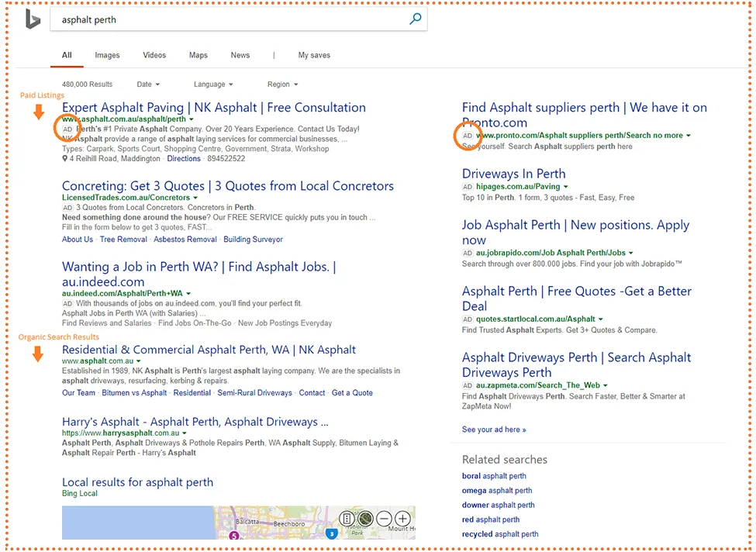Screen dimensions: 756x552
Task: Open Concreting: Get 3 Quotes ad
Action: point(227,186)
